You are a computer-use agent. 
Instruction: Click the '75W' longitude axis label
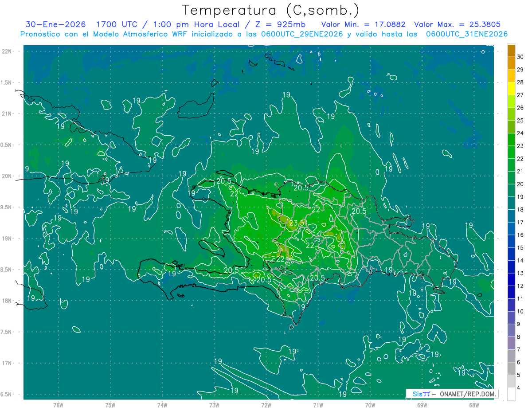click(110, 405)
